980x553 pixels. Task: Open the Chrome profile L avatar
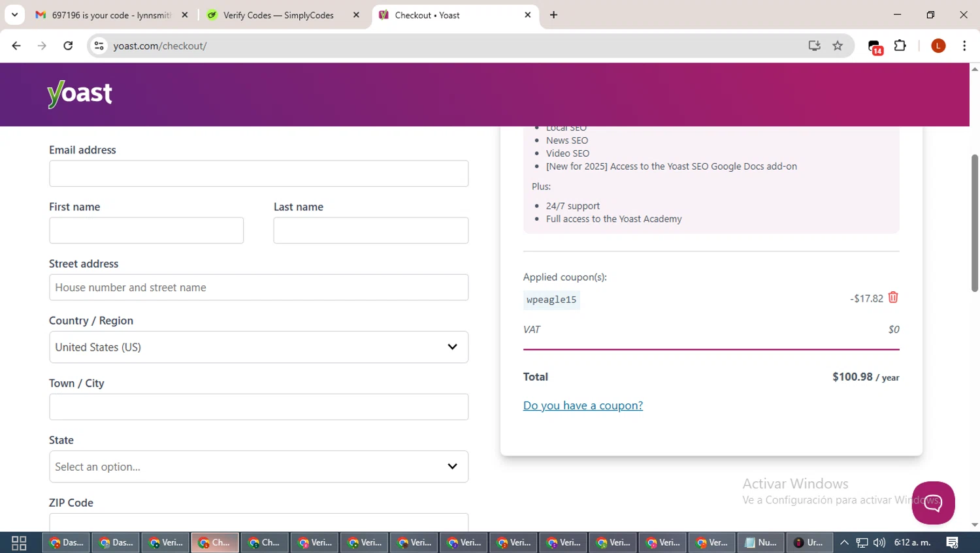coord(938,46)
